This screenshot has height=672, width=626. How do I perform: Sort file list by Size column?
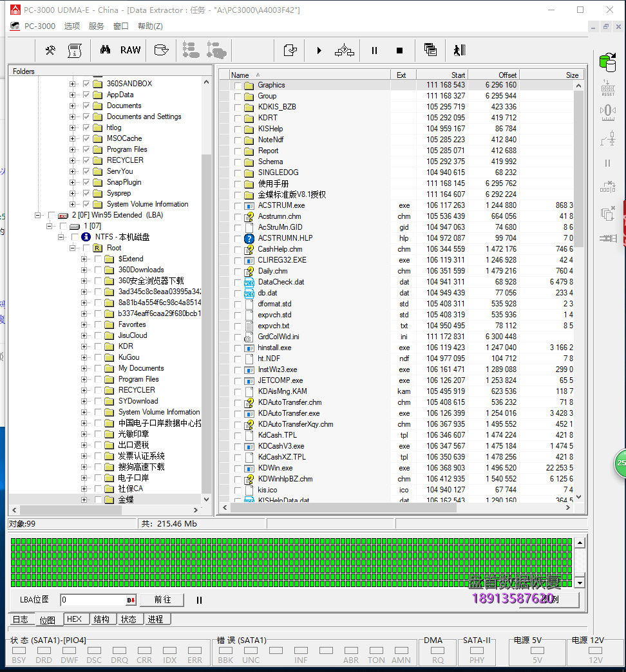pos(551,75)
